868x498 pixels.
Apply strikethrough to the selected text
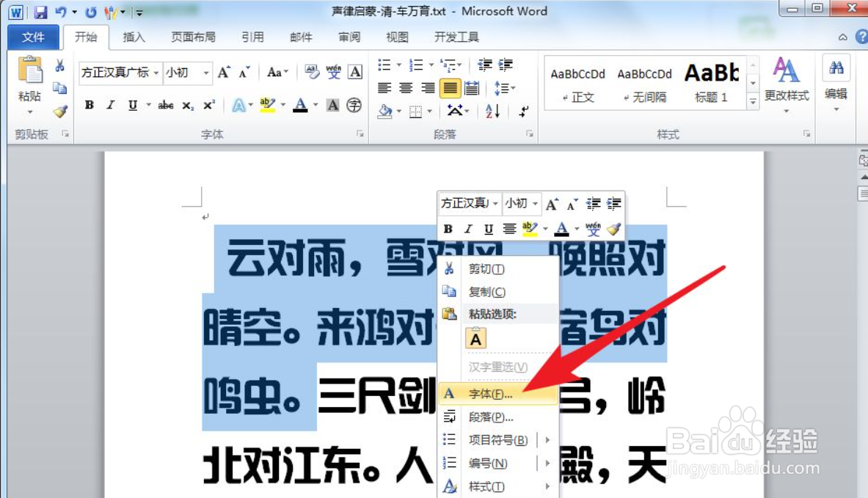pos(166,105)
